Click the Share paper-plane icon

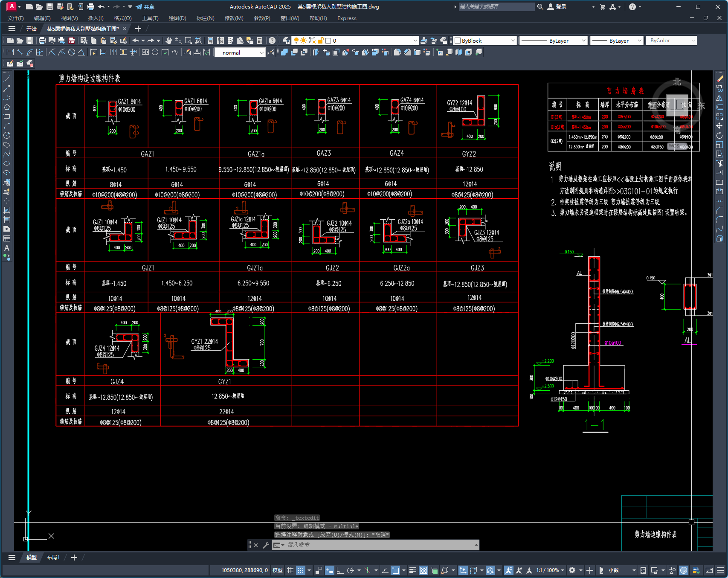tap(139, 7)
